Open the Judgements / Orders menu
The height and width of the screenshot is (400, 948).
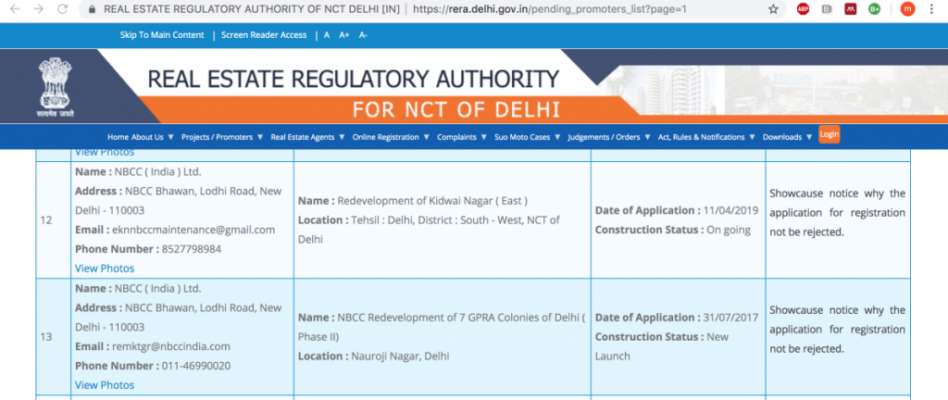point(608,137)
